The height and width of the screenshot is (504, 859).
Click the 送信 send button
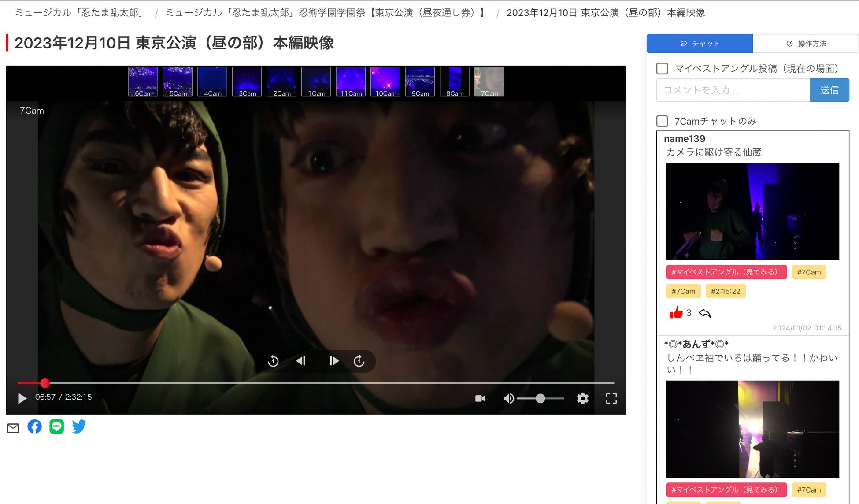coord(829,90)
